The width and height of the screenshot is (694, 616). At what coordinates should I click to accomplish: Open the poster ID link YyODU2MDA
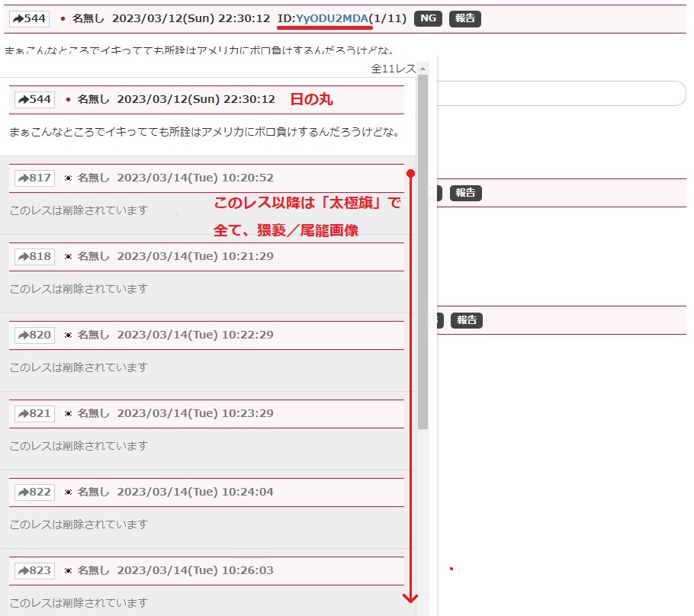[332, 18]
